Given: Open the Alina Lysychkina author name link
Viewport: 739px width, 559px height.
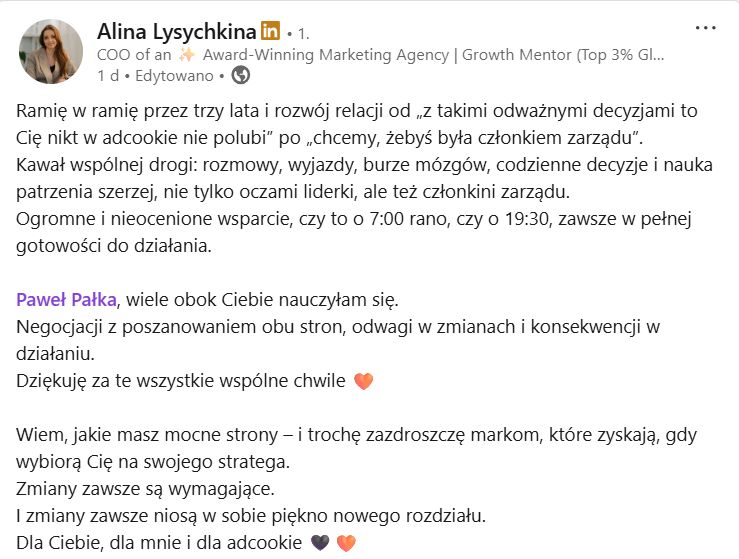Looking at the screenshot, I should click(x=177, y=32).
